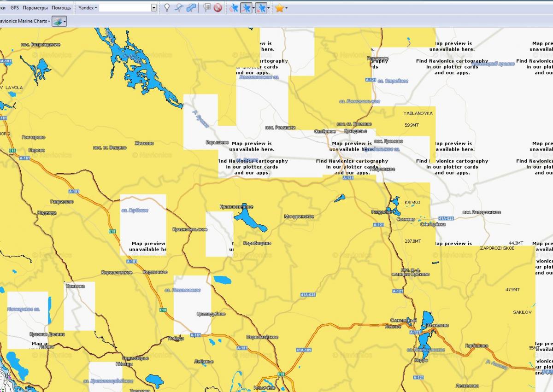The width and height of the screenshot is (553, 392).
Task: Toggle the second GPS track arrow button
Action: (x=246, y=8)
